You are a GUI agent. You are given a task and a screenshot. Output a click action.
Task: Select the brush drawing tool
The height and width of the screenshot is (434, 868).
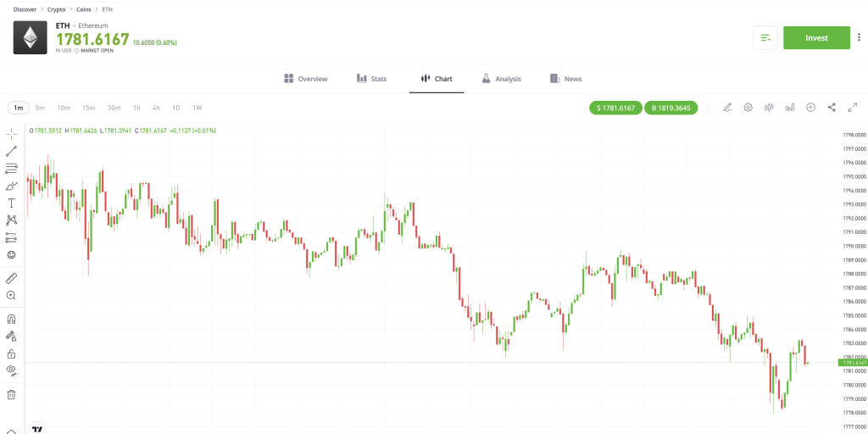point(12,186)
